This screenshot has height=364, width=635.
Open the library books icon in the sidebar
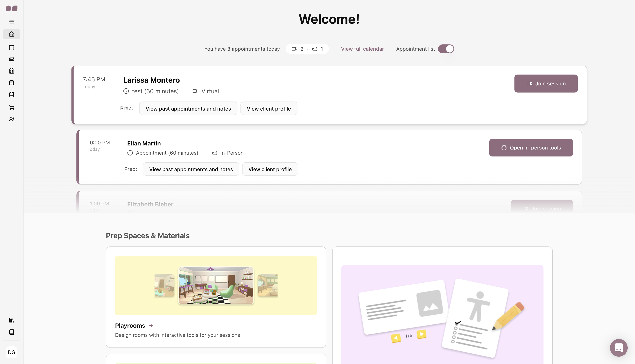[x=12, y=320]
